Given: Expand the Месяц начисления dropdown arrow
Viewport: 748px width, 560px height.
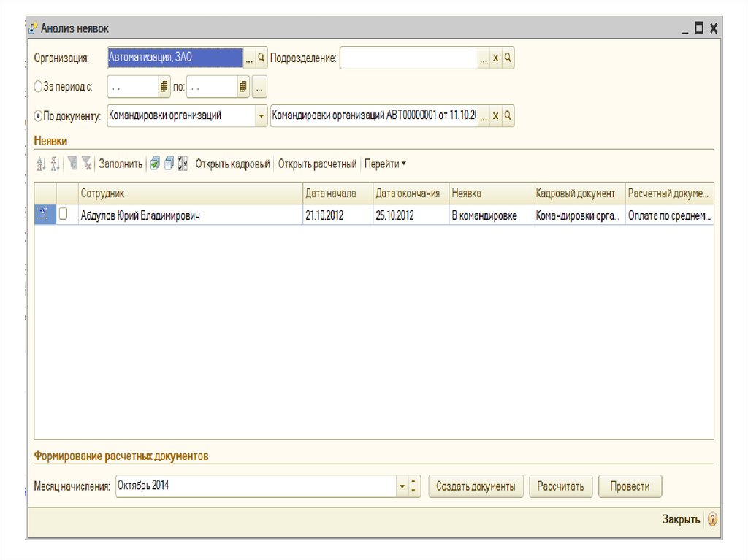Looking at the screenshot, I should click(402, 486).
